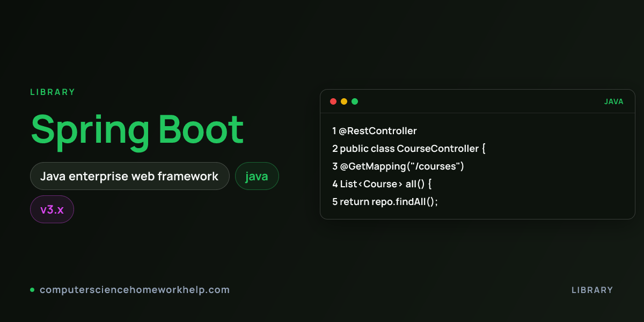Viewport: 644px width, 322px height.
Task: Click code line '1 @RestController'
Action: [375, 131]
